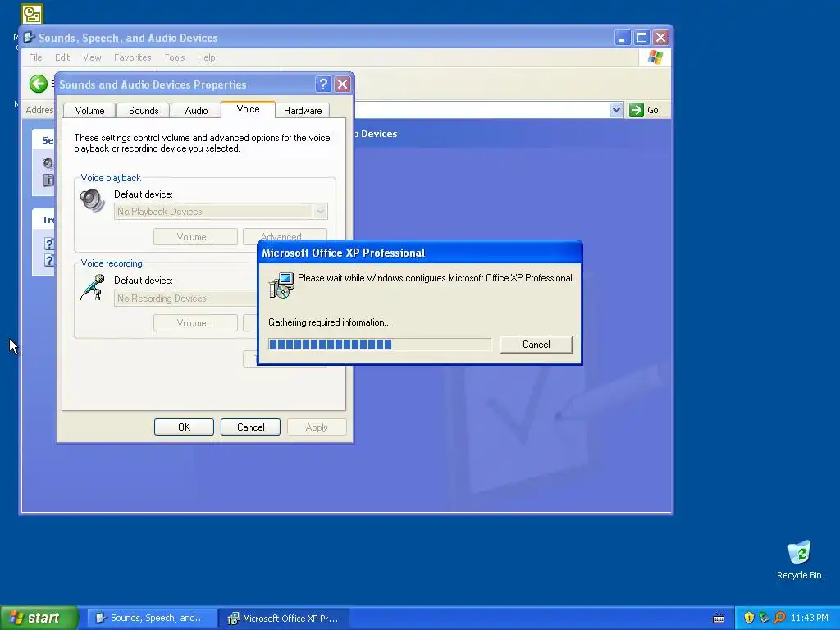Click the Sounds, Speech window title icon
The height and width of the screenshot is (630, 840).
30,38
